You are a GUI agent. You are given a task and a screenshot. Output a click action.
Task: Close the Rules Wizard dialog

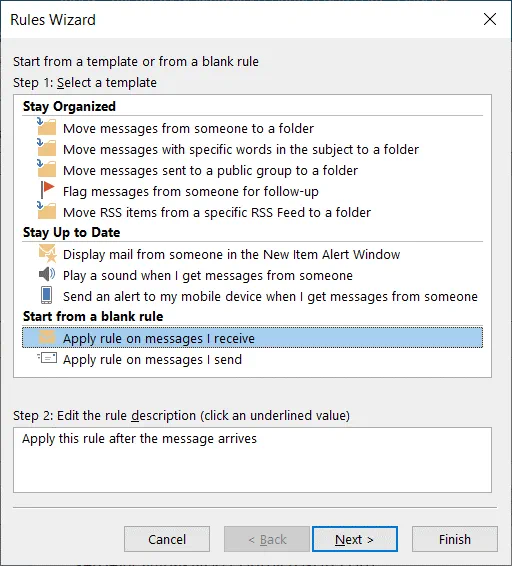click(490, 19)
